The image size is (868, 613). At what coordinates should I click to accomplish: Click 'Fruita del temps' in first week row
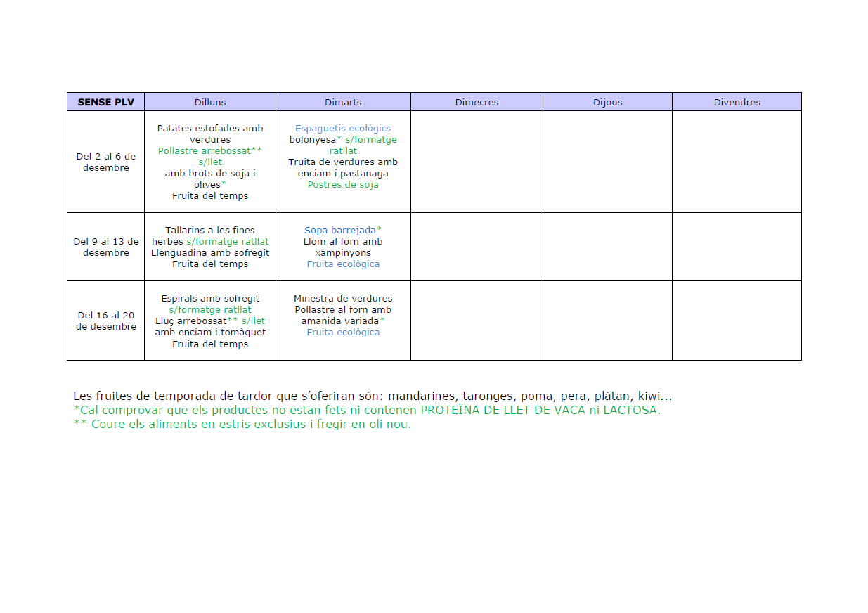point(210,196)
